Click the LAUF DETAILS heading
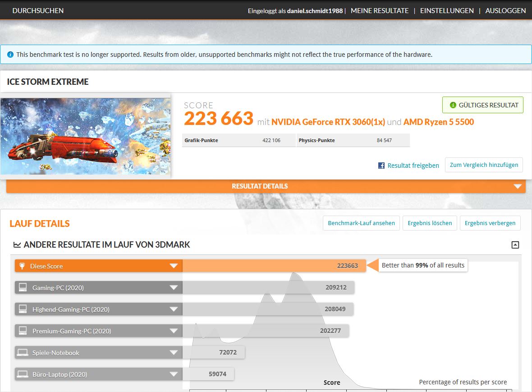 (40, 224)
